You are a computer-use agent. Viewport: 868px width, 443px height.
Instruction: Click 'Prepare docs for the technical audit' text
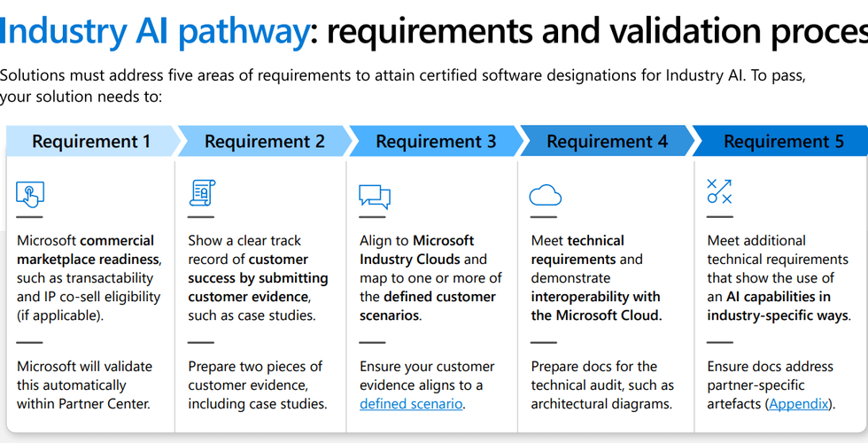602,385
